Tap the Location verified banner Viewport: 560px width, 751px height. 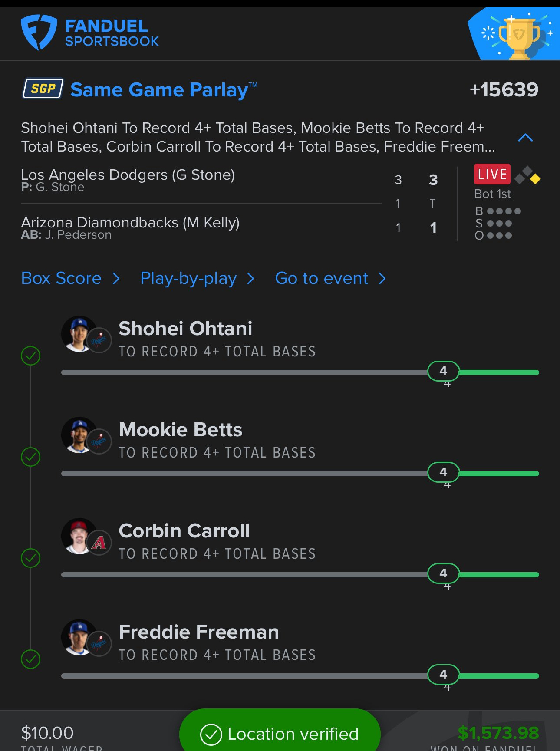pos(280,733)
